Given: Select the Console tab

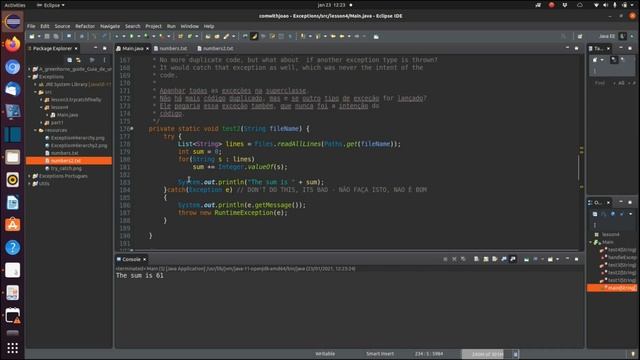Looking at the screenshot, I should click(131, 259).
